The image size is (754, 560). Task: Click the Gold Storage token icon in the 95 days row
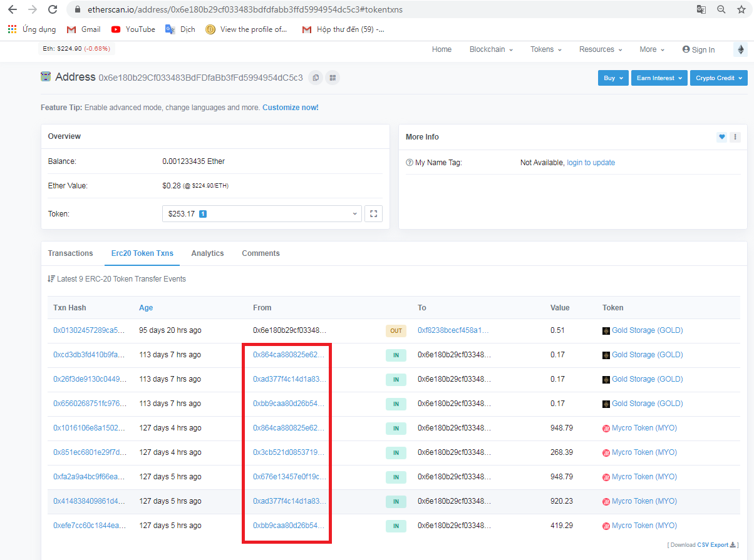coord(606,330)
